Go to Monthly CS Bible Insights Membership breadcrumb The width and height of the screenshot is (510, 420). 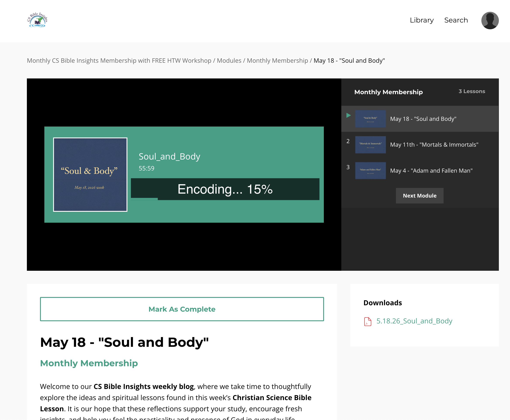119,61
